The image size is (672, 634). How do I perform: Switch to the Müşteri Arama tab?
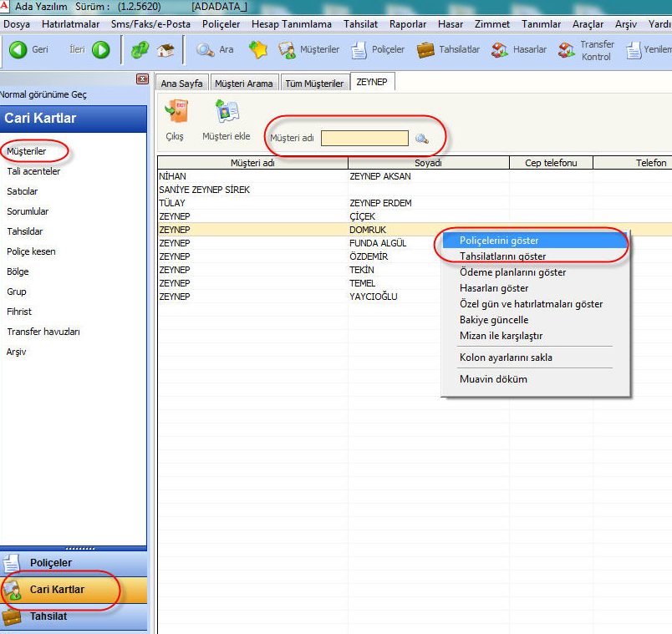[x=243, y=84]
